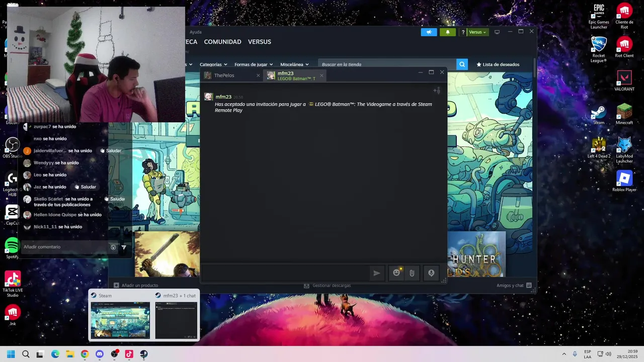Select the Steam taskbar preview thumbnail
The image size is (644, 362).
[x=120, y=320]
